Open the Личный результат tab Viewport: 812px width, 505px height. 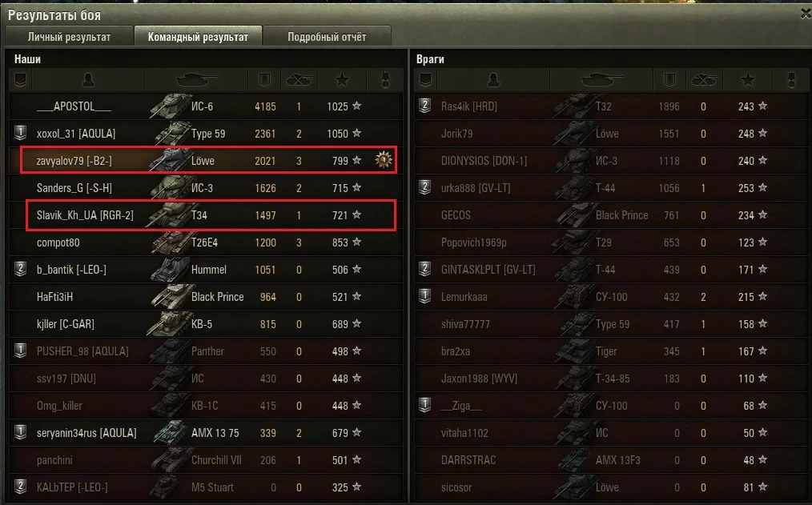coord(69,37)
